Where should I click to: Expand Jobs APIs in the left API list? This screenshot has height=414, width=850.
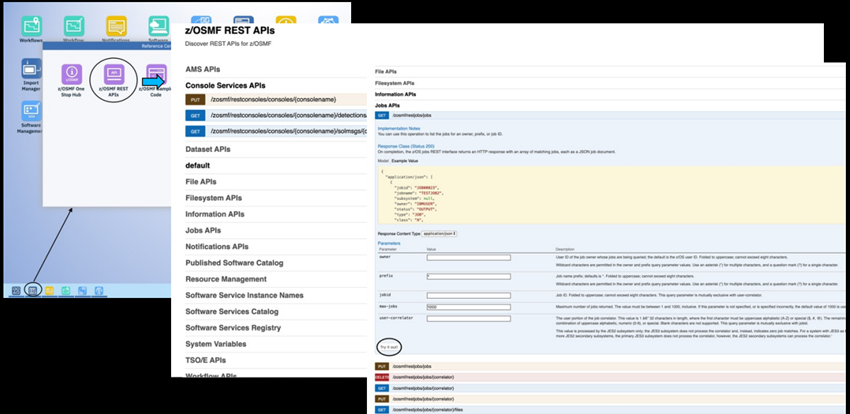pyautogui.click(x=203, y=230)
